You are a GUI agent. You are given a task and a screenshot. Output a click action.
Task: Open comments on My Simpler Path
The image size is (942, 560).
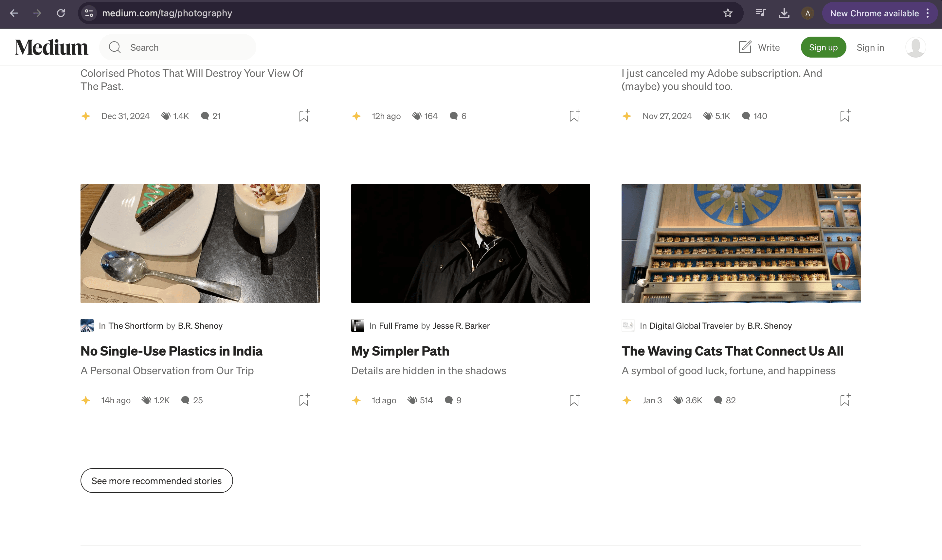tap(453, 400)
